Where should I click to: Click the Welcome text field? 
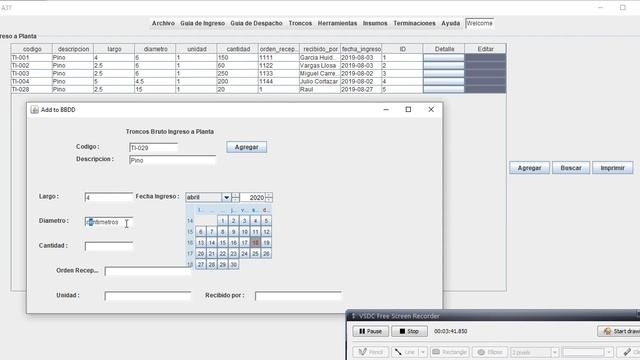[480, 23]
